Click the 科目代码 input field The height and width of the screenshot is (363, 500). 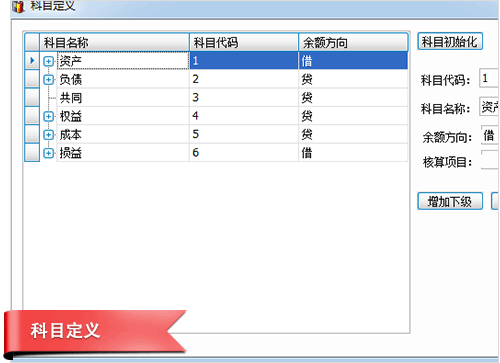pos(489,78)
